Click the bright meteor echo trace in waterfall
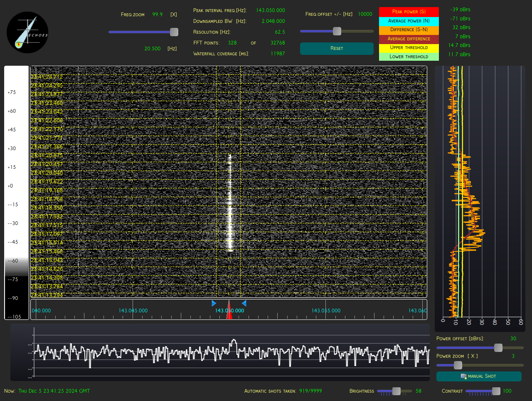Viewport: 532px width, 401px height. click(230, 203)
